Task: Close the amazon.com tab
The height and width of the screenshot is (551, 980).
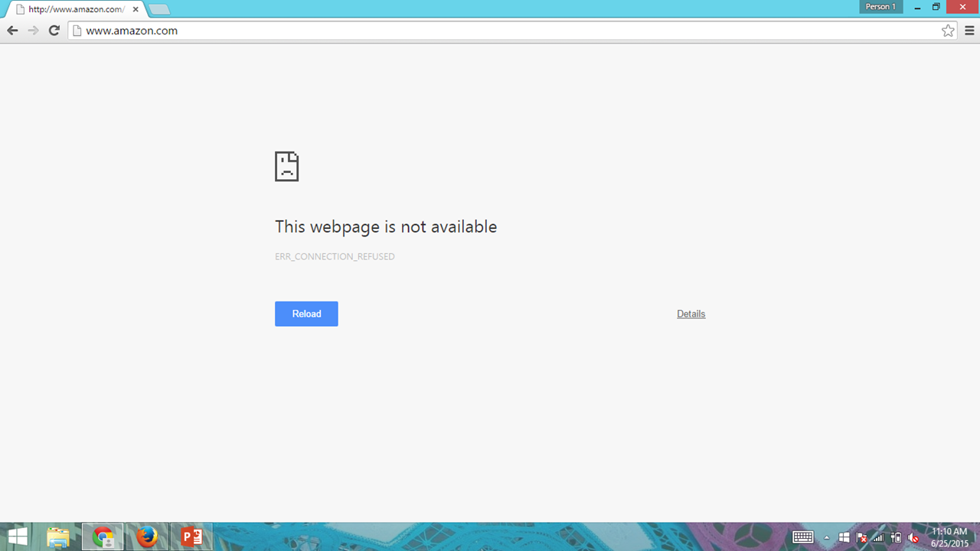Action: (x=136, y=9)
